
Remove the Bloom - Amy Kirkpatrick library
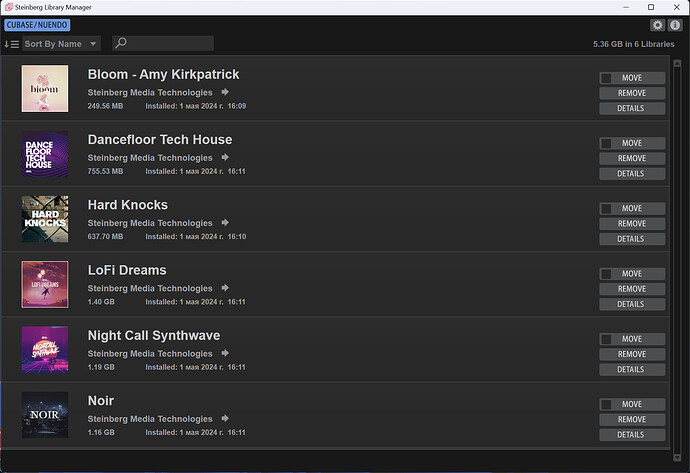632,93
